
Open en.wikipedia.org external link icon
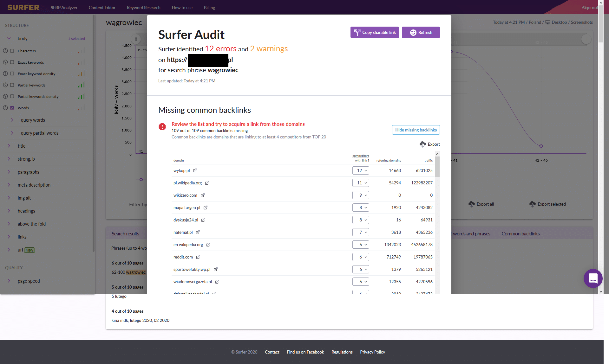pyautogui.click(x=208, y=245)
